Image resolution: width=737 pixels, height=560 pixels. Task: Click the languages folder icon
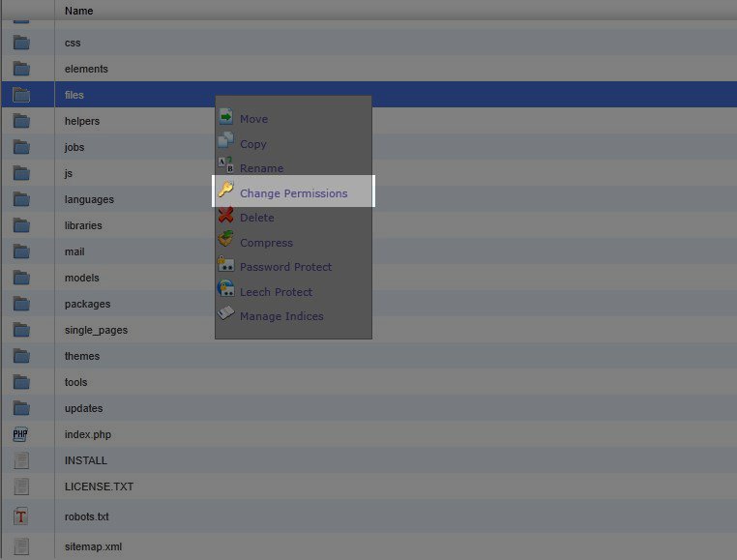point(21,199)
